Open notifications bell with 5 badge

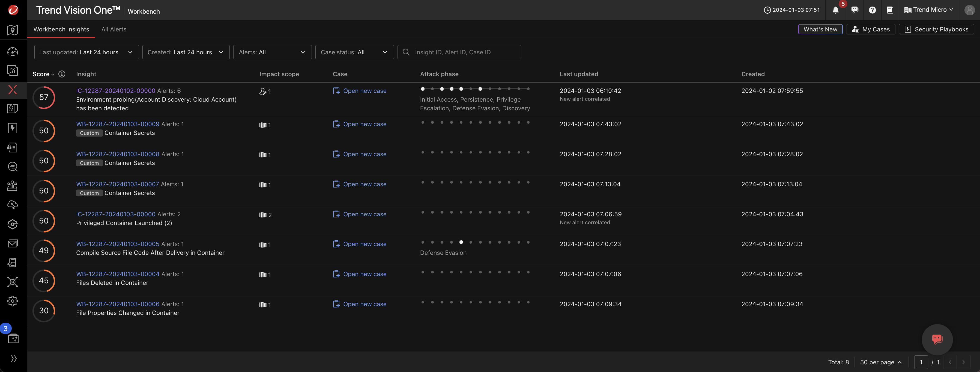(x=835, y=10)
